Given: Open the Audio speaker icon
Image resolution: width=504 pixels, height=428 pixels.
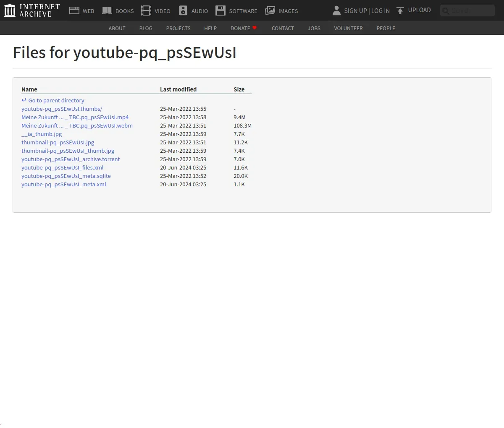Looking at the screenshot, I should 183,10.
